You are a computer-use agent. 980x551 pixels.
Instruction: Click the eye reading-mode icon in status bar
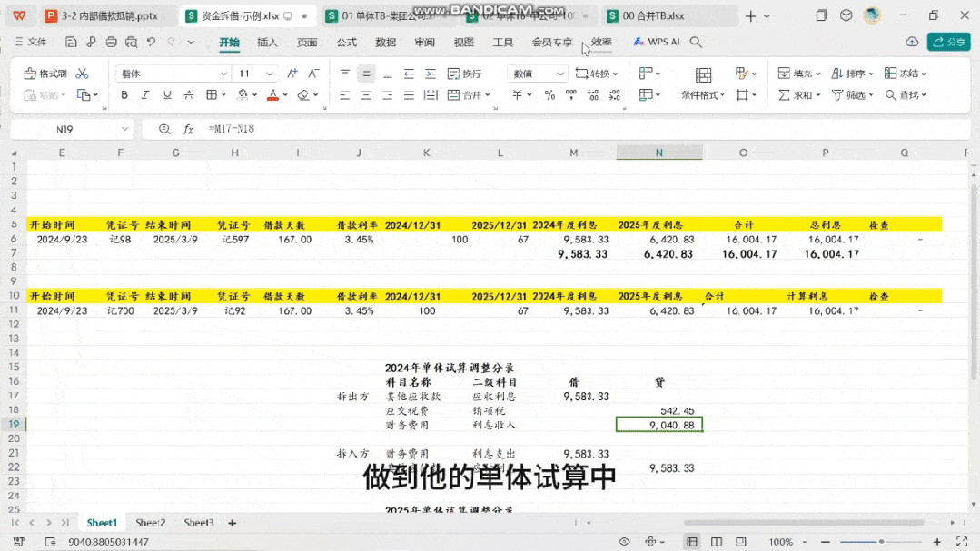point(624,542)
